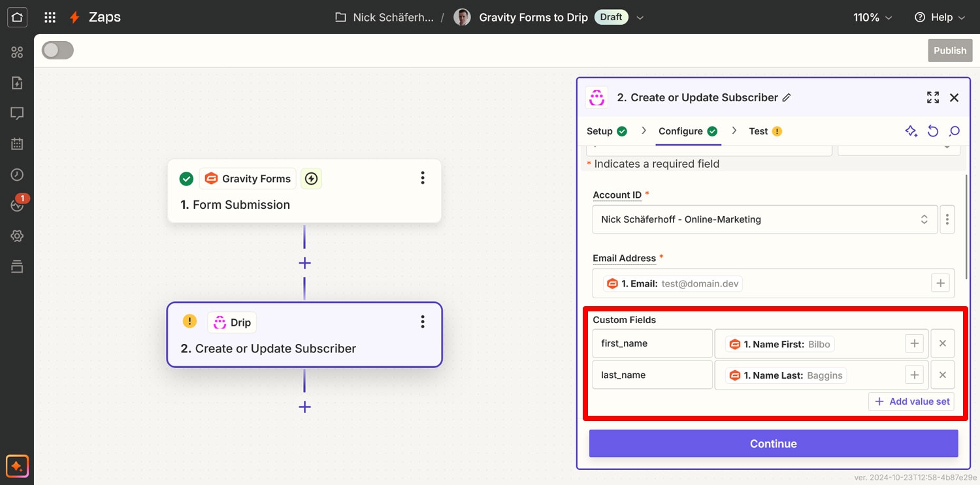Switch to the Configure tab
This screenshot has height=485, width=980.
pos(688,131)
